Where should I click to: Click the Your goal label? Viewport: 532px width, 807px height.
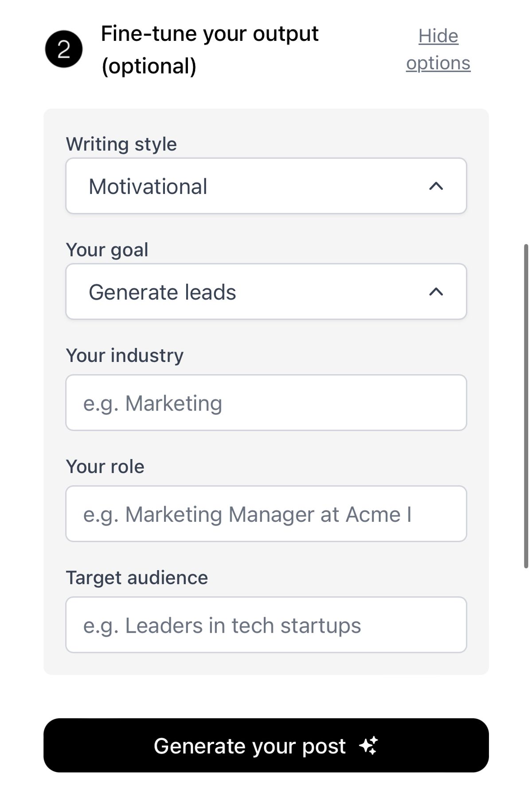pyautogui.click(x=107, y=250)
